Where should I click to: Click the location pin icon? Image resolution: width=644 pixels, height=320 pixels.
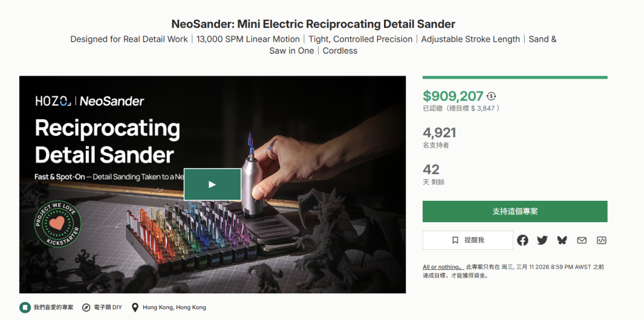point(135,307)
